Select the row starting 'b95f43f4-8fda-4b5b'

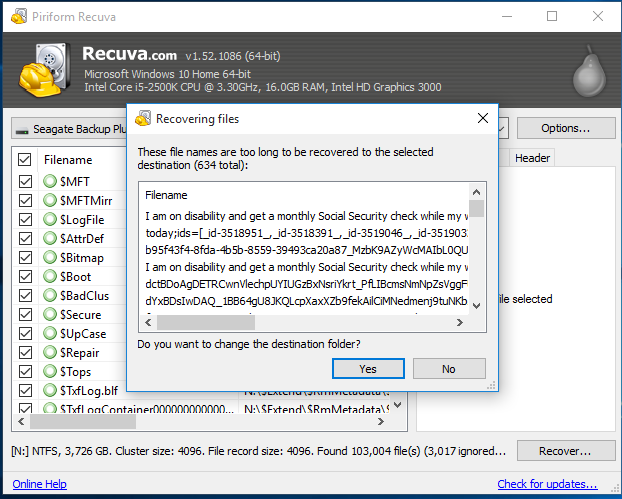(306, 250)
